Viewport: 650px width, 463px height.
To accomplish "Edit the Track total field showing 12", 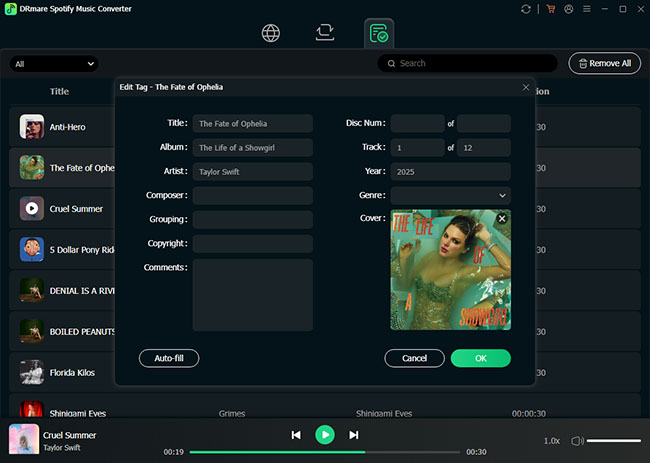I will pos(484,148).
